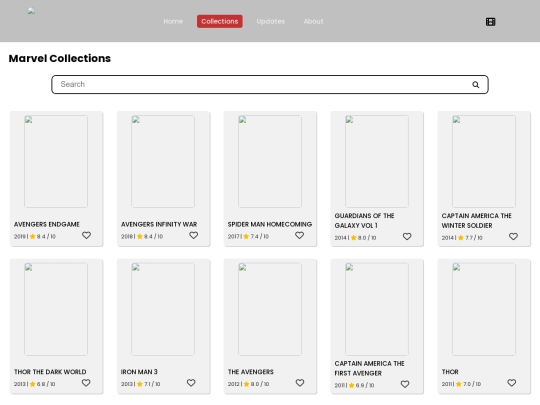Open the Updates nav item
The width and height of the screenshot is (540, 405).
271,21
